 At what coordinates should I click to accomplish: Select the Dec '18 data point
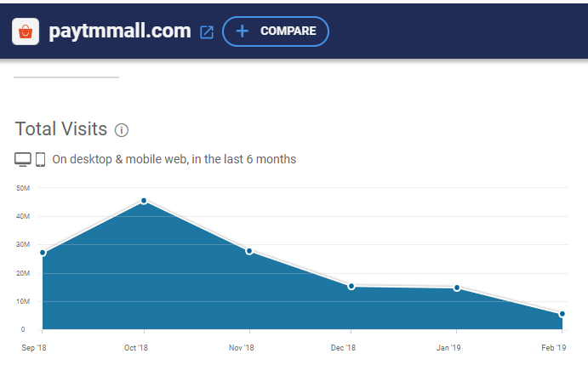[351, 287]
